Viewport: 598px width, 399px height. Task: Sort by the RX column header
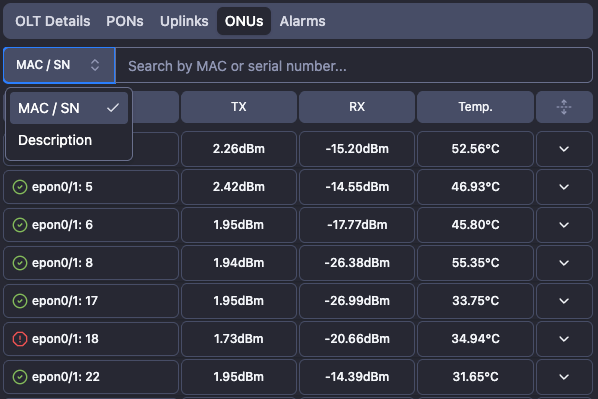[357, 107]
